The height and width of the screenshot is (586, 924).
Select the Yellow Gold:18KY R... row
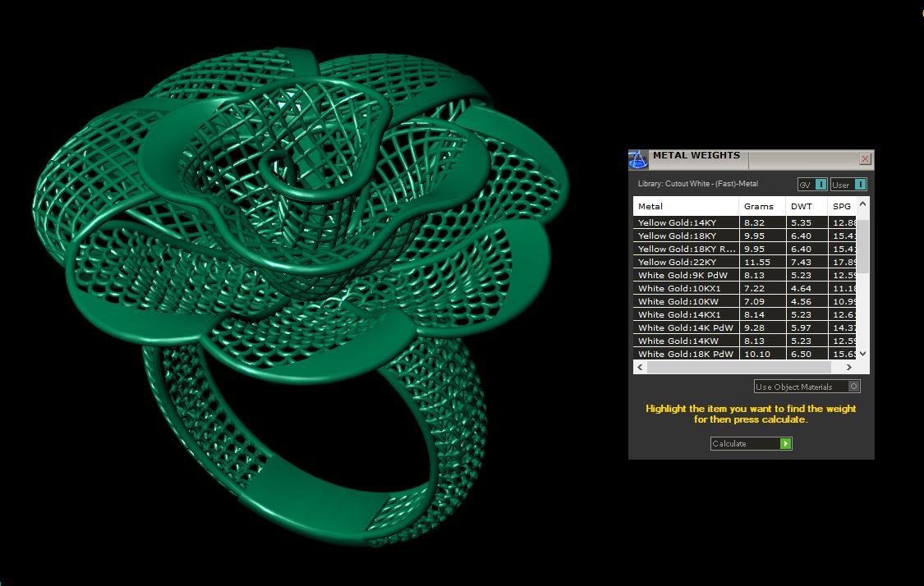pos(745,249)
